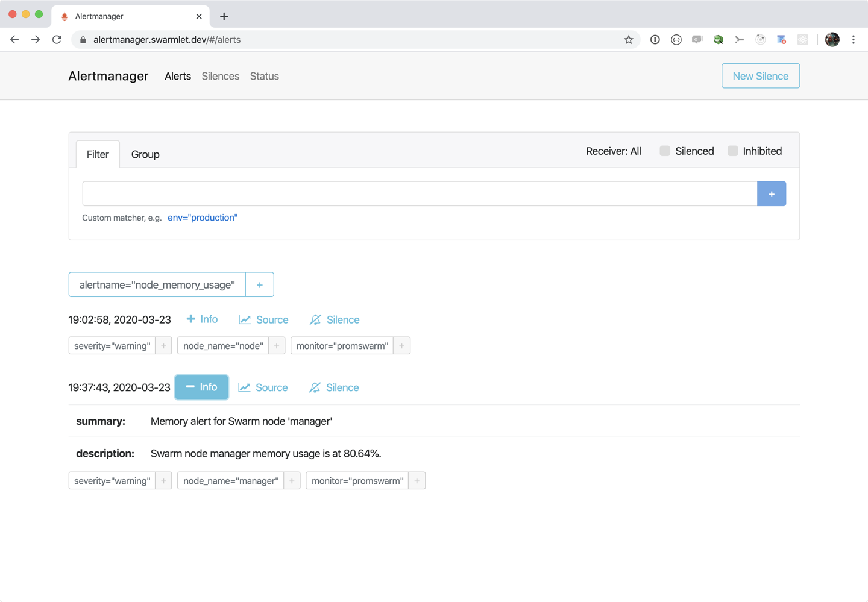Reload the page in browser toolbar

point(57,40)
